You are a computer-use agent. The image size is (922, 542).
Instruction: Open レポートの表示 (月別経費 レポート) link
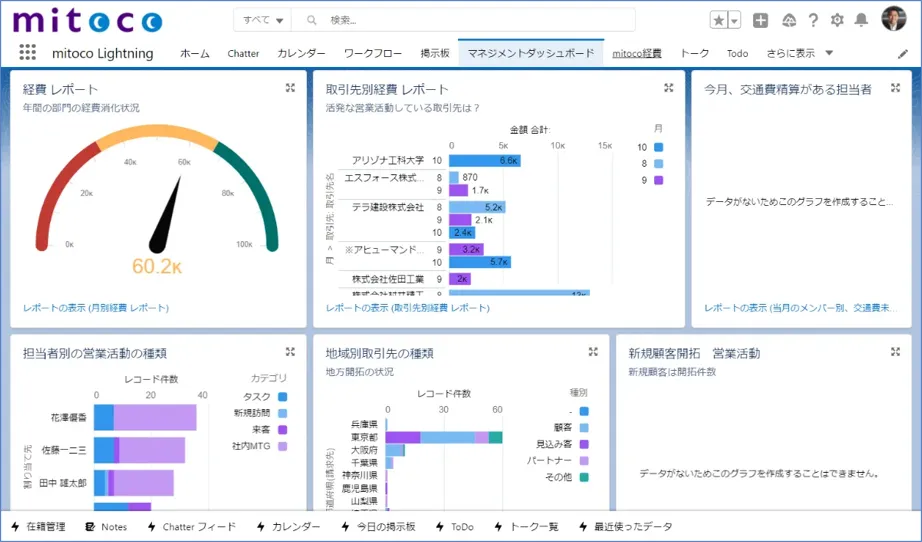click(x=96, y=307)
